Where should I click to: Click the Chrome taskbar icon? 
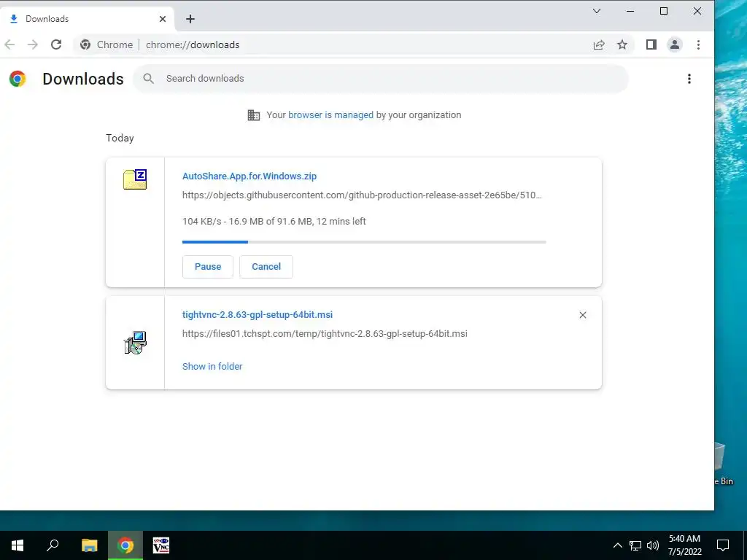click(125, 545)
